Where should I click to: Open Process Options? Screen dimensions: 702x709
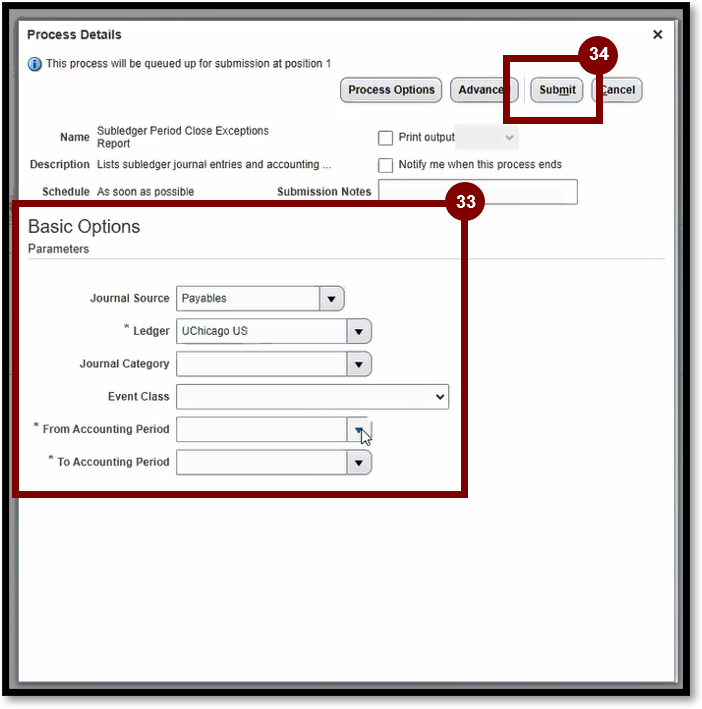[391, 90]
